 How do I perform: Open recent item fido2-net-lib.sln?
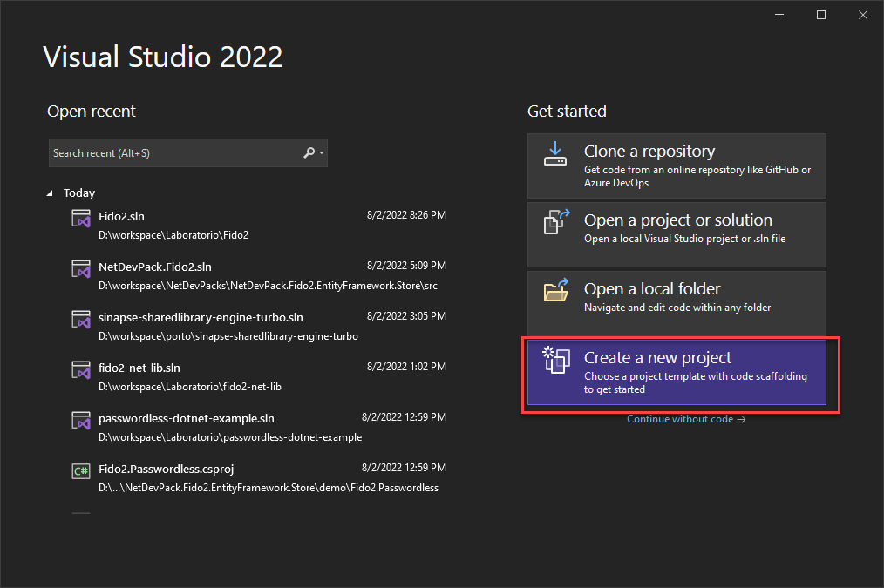(x=258, y=377)
